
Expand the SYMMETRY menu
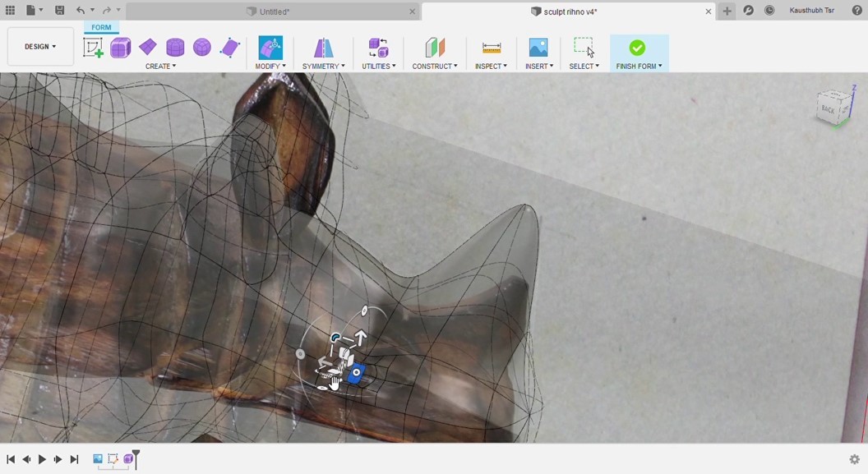tap(323, 66)
